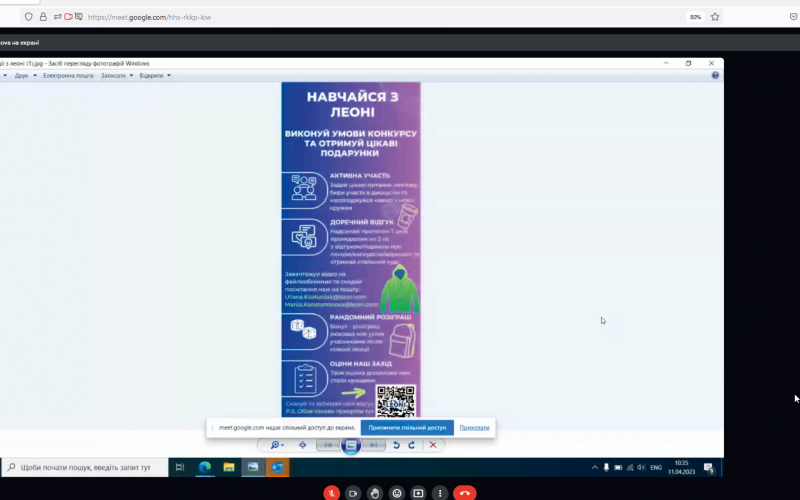The width and height of the screenshot is (800, 500).
Task: Open Microsoft Edge from the shared taskbar
Action: (205, 467)
